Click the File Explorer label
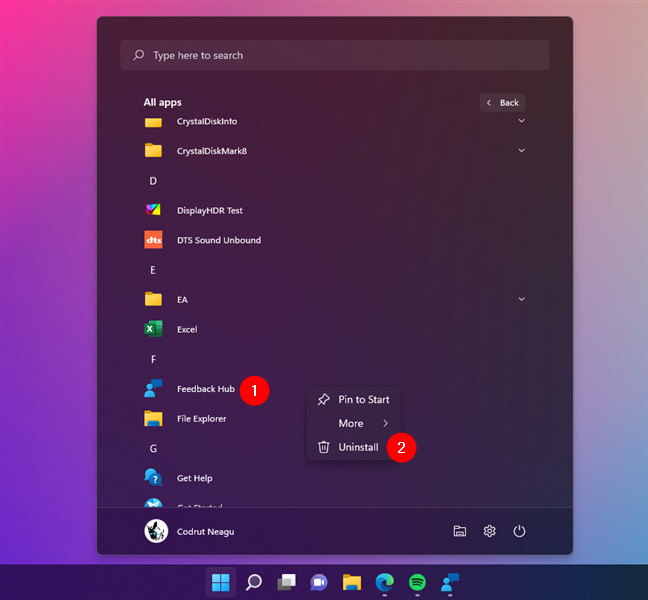The image size is (648, 600). click(x=202, y=419)
